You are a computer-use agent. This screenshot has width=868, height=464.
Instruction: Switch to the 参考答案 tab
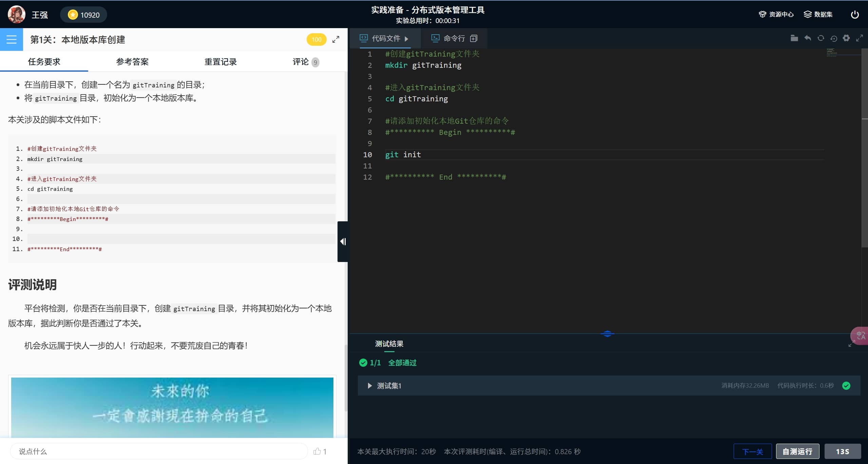coord(132,62)
